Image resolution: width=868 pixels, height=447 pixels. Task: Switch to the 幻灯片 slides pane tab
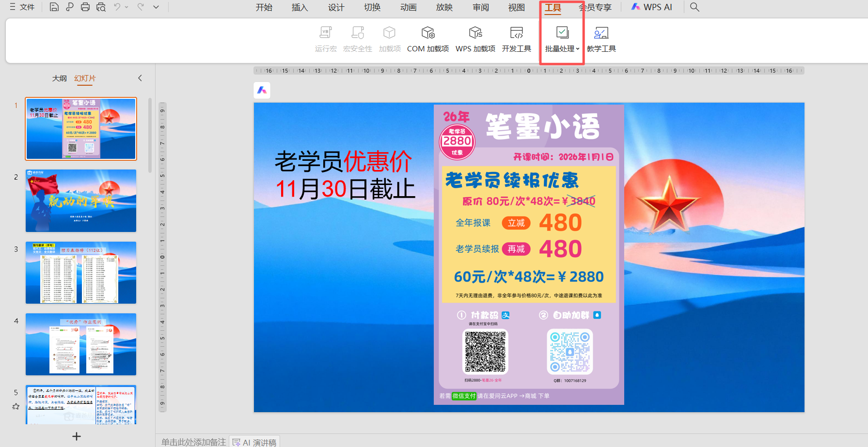pyautogui.click(x=85, y=78)
